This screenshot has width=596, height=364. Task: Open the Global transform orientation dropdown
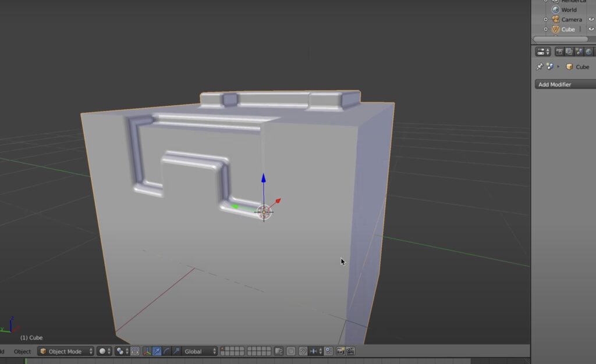[200, 351]
